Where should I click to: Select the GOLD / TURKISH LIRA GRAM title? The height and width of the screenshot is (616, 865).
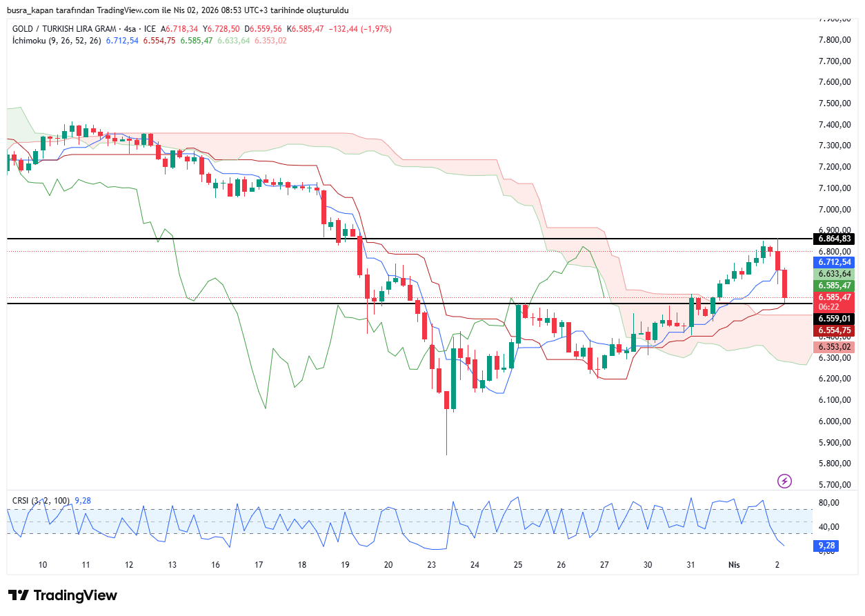[x=65, y=29]
